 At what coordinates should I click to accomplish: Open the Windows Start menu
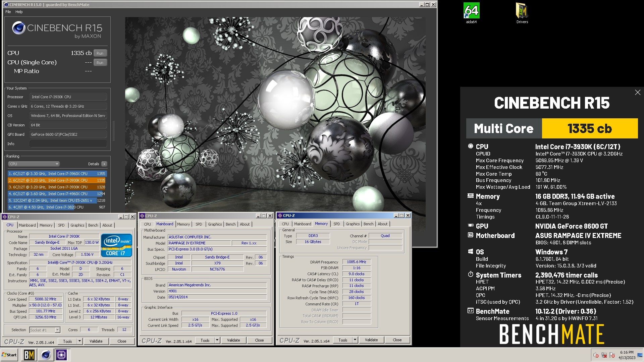(9, 355)
